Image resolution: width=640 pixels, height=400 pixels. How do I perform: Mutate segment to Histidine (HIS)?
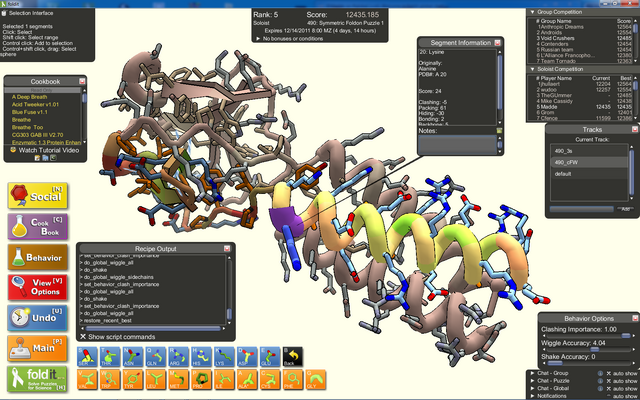(x=201, y=357)
